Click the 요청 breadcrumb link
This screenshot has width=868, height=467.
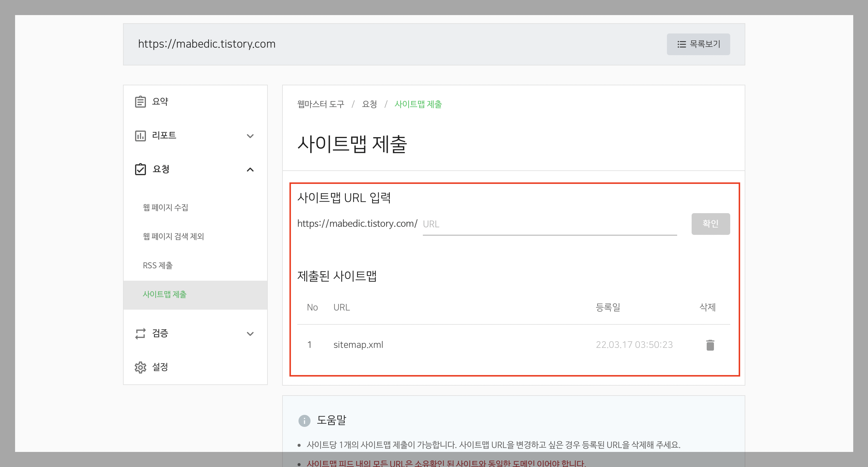[x=369, y=104]
